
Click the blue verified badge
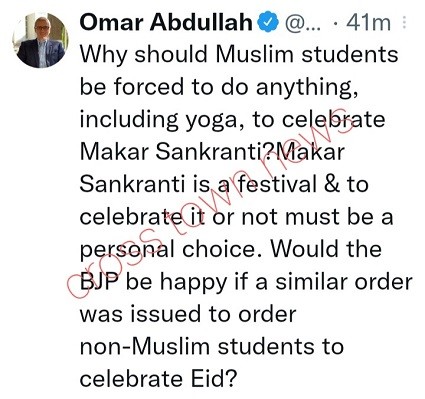(269, 23)
